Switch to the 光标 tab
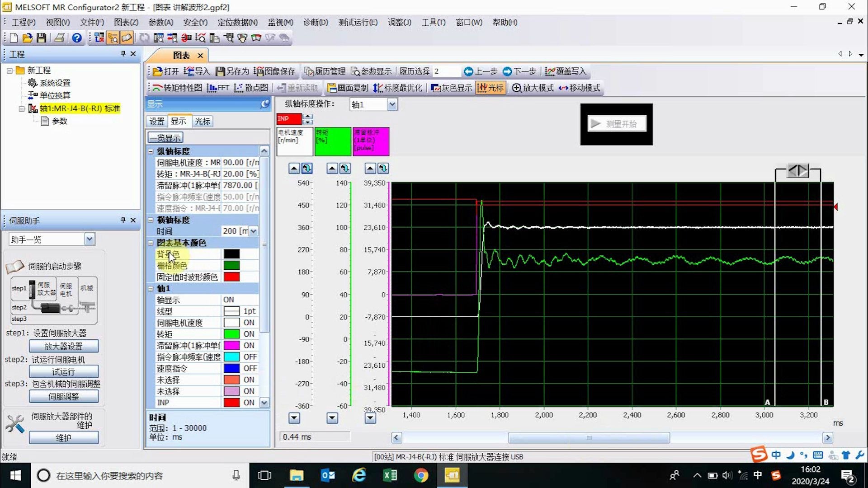The image size is (868, 488). coord(202,121)
